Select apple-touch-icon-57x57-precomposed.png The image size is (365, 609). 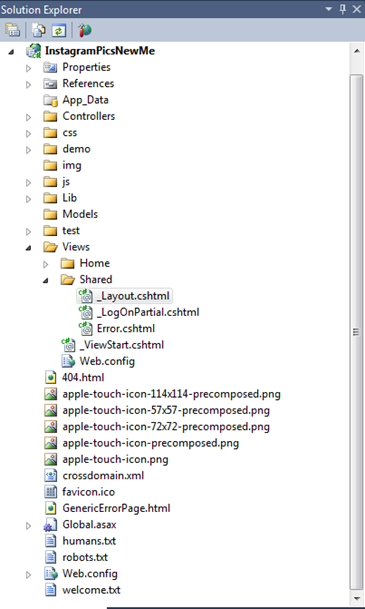pos(166,410)
